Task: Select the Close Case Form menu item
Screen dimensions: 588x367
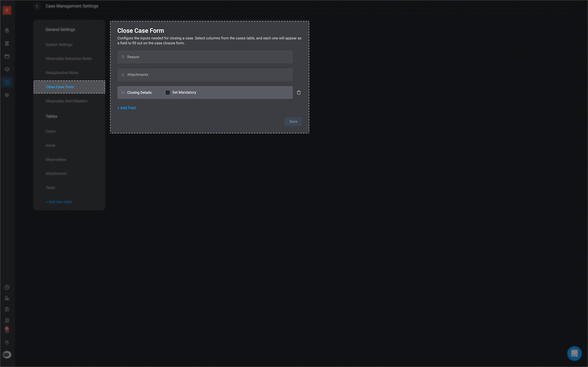Action: [x=69, y=87]
